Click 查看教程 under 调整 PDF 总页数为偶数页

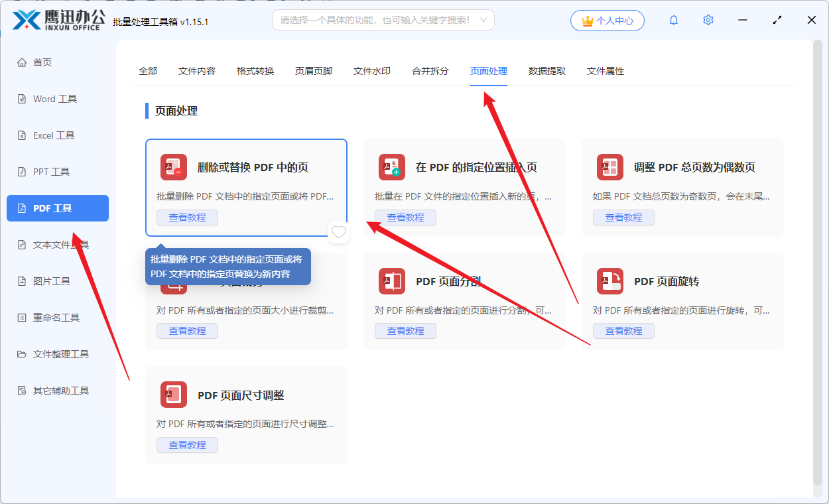(x=623, y=218)
